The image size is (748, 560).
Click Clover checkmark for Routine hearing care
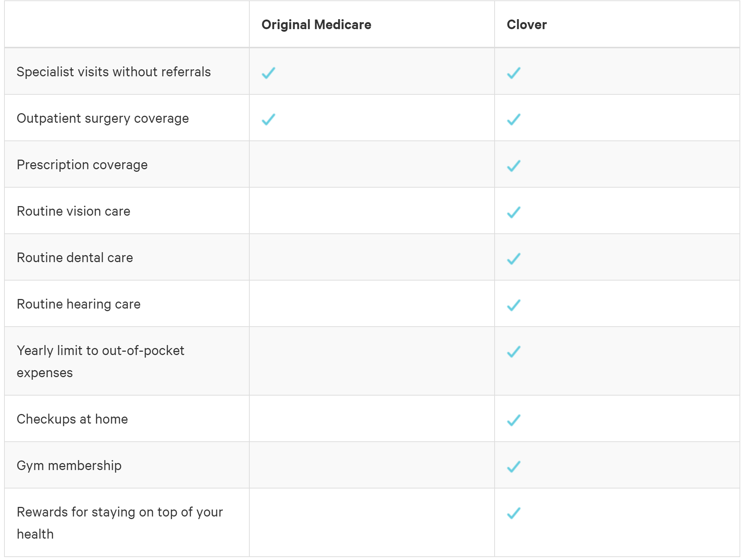(514, 305)
